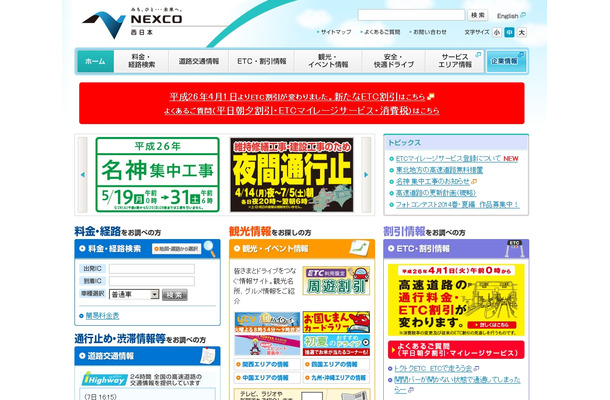Click the red よくあるご質問 マイレージサービス button
610x400 pixels.
[x=456, y=349]
